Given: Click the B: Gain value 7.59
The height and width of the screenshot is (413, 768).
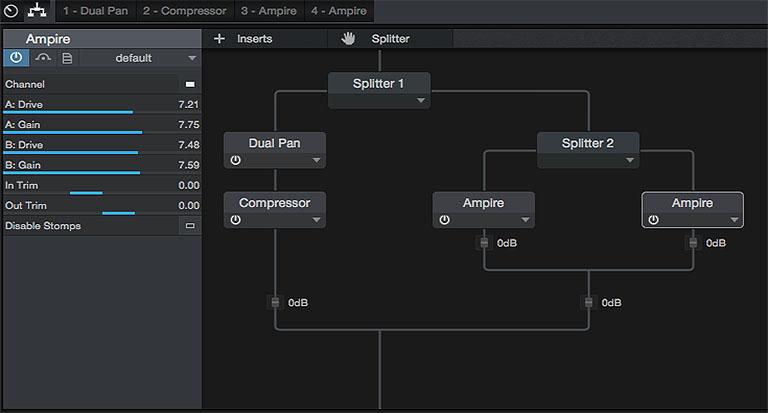Looking at the screenshot, I should click(x=189, y=165).
